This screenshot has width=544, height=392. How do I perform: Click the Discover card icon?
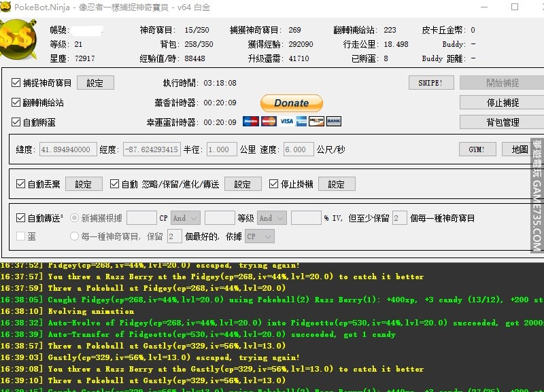tap(316, 122)
